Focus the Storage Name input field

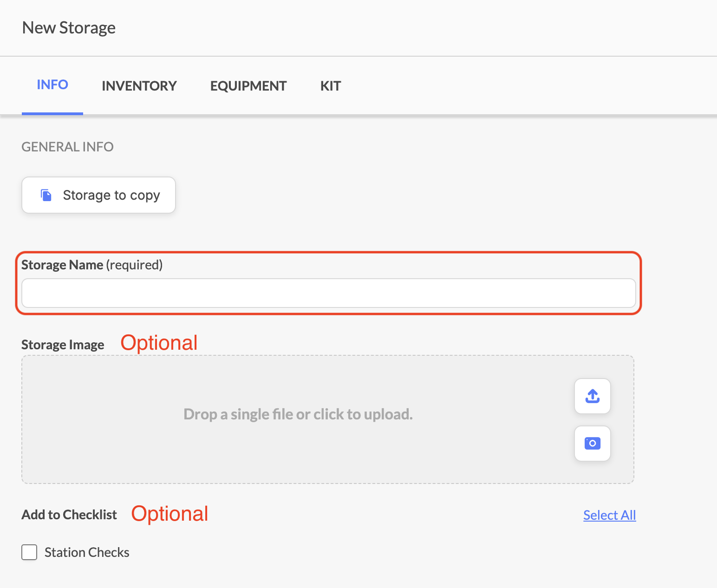[328, 293]
